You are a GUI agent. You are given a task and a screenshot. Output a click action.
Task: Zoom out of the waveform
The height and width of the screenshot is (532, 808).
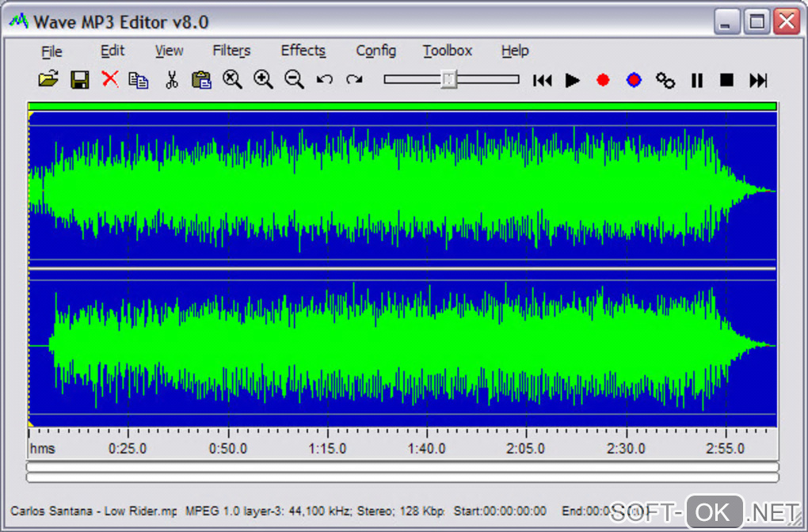(x=294, y=80)
